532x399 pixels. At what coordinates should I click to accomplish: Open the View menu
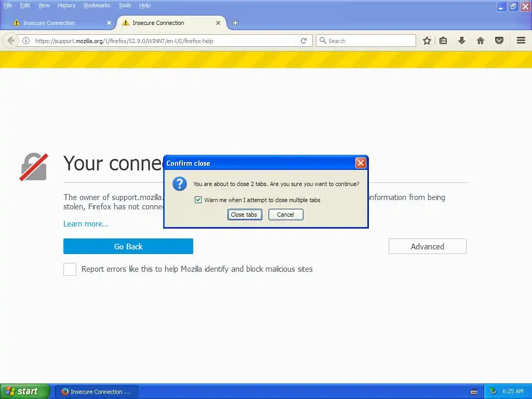pos(44,5)
